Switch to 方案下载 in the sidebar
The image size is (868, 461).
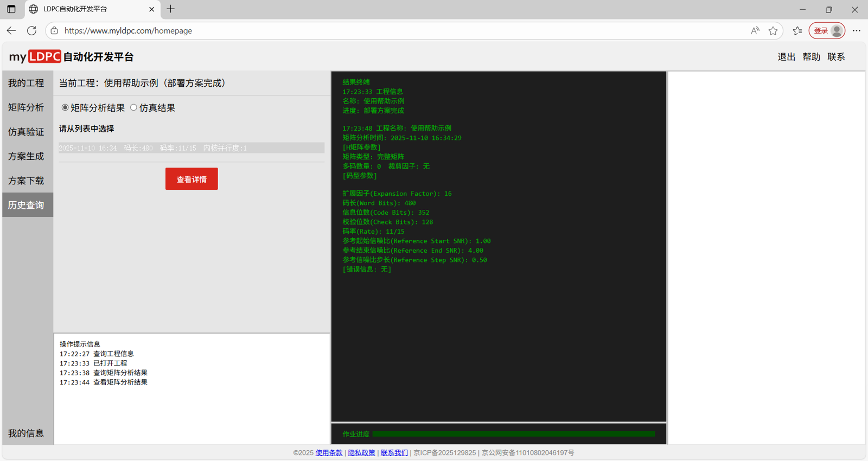point(26,181)
